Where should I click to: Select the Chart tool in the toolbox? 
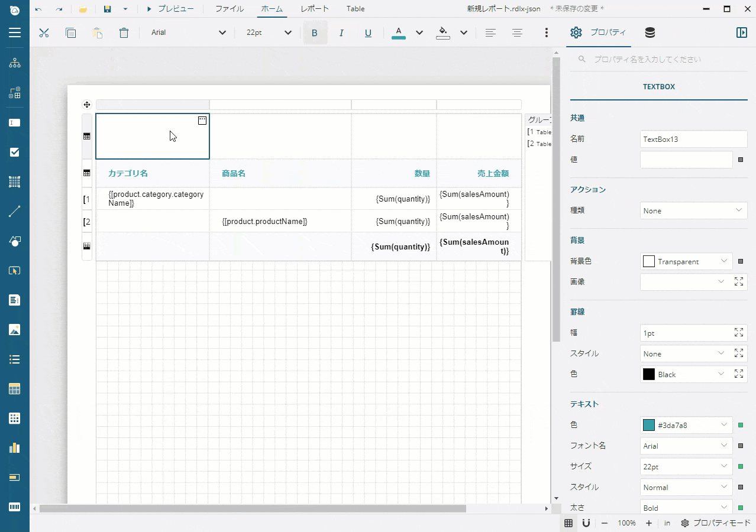click(14, 447)
